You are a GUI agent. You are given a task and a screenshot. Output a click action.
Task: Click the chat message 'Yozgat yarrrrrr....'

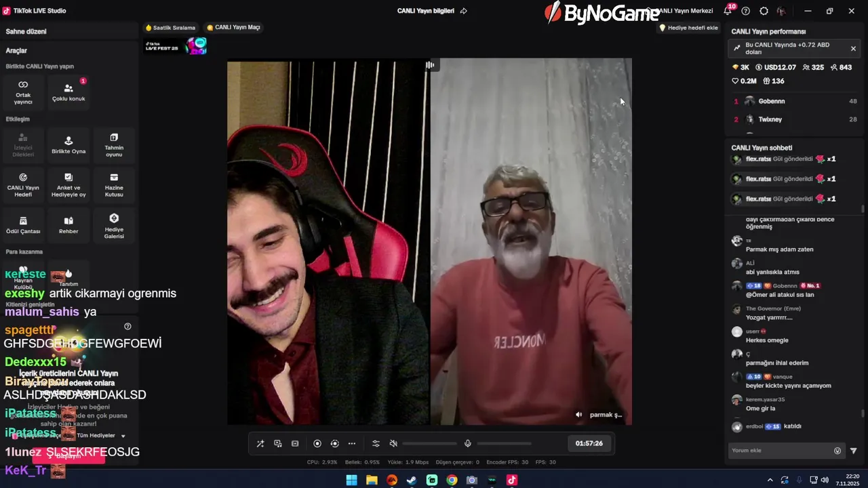click(x=769, y=317)
